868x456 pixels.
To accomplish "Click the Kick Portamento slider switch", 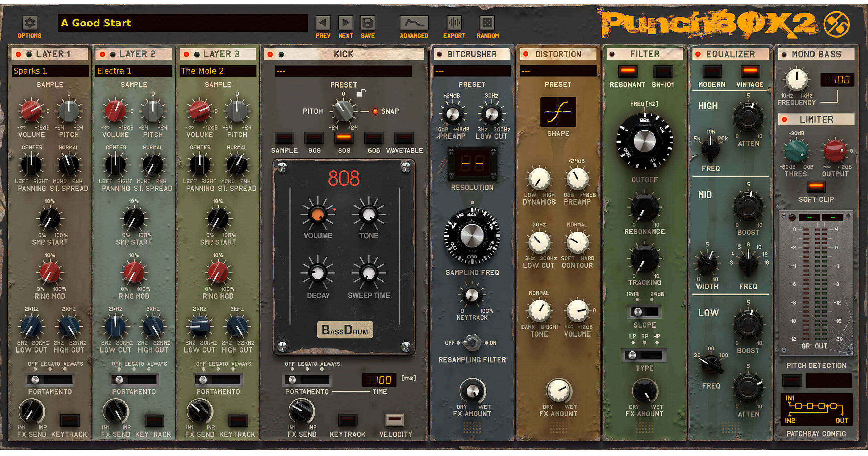I will tap(307, 380).
